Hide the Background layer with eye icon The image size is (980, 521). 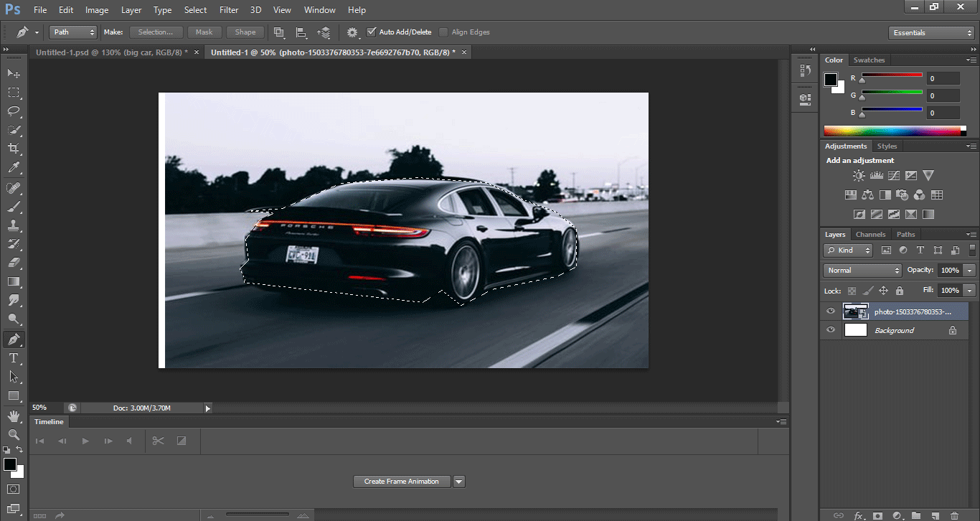click(831, 330)
